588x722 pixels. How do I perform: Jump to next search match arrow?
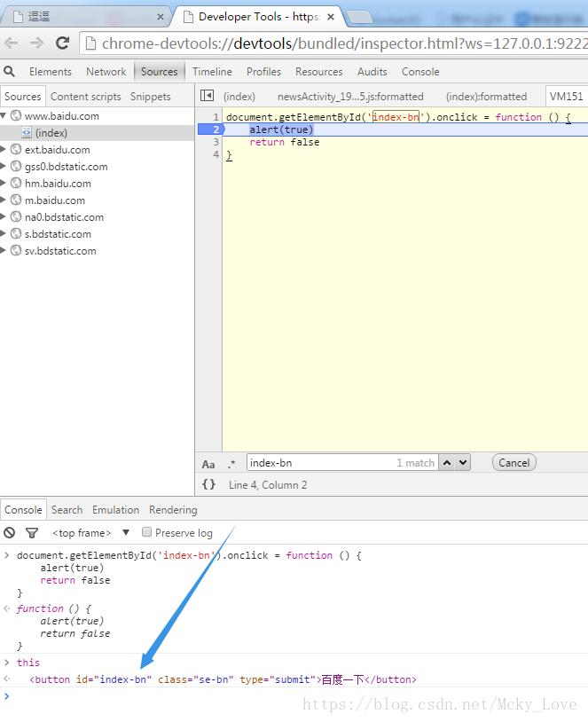pyautogui.click(x=463, y=463)
